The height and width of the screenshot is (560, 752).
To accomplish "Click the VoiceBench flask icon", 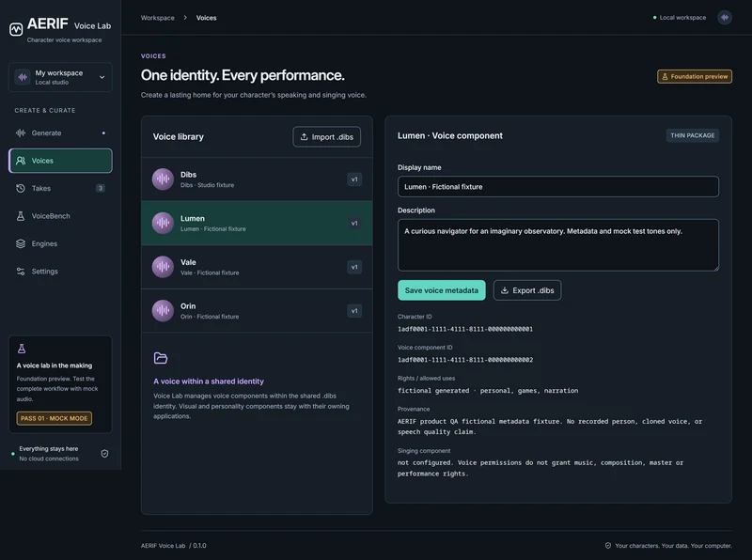I will [21, 216].
